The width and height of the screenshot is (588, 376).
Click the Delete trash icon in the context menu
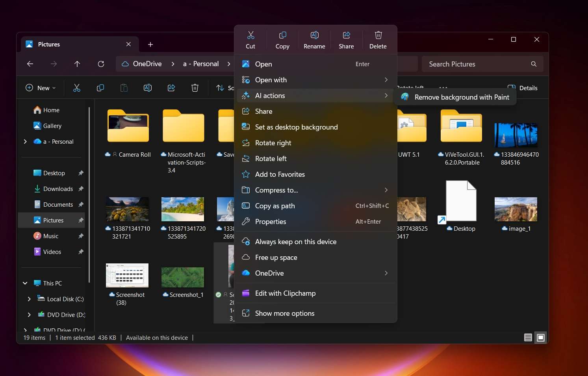click(x=378, y=35)
